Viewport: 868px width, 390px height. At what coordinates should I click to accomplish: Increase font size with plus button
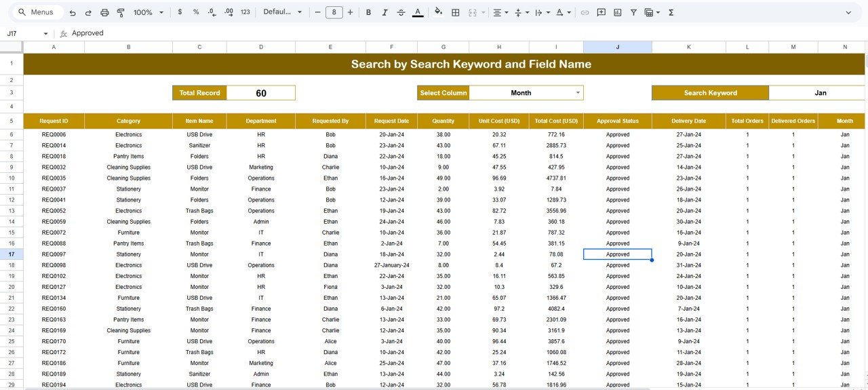tap(350, 12)
